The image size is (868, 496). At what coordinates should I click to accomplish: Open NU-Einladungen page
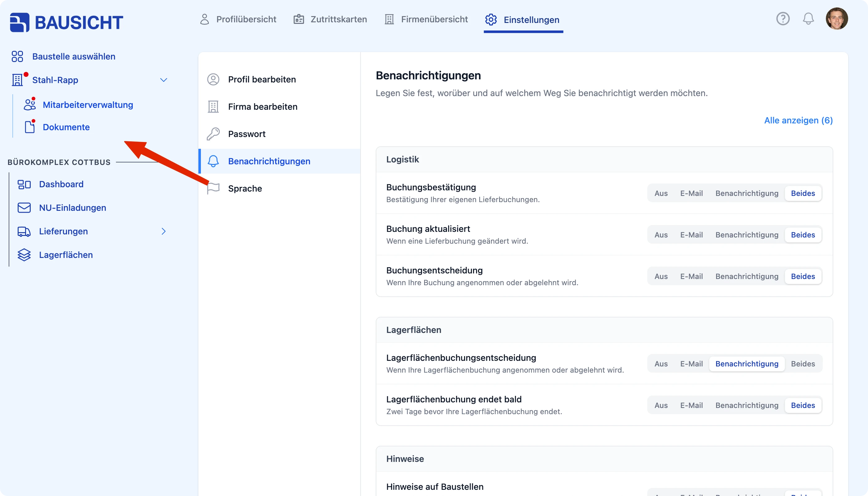tap(73, 208)
